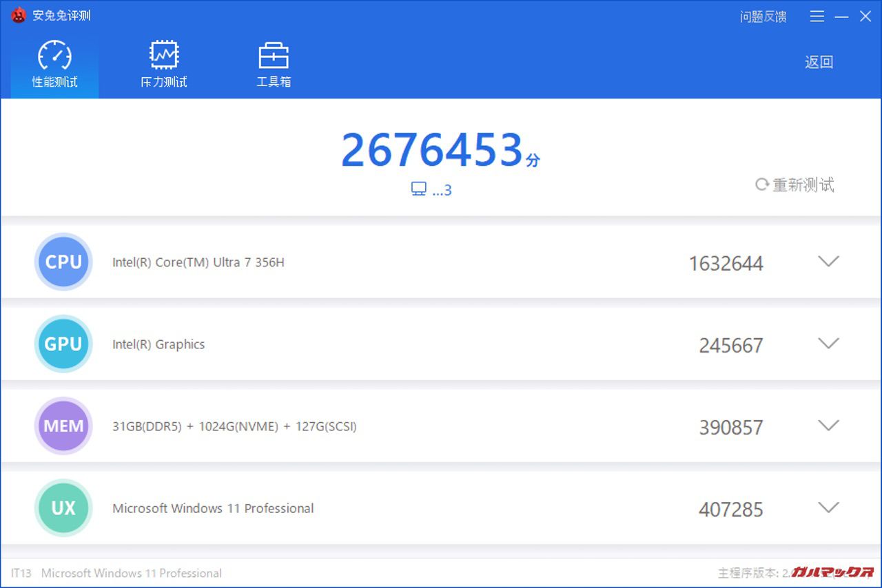
Task: Open the 性能测试 performance test tab
Action: tap(54, 65)
